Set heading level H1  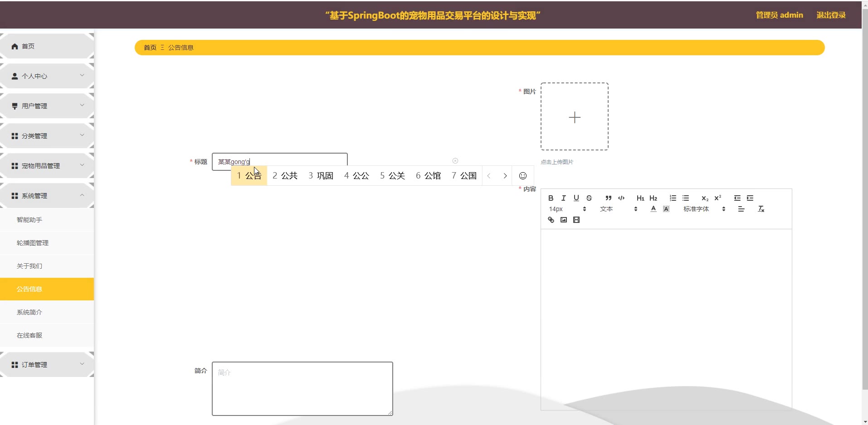click(x=640, y=198)
